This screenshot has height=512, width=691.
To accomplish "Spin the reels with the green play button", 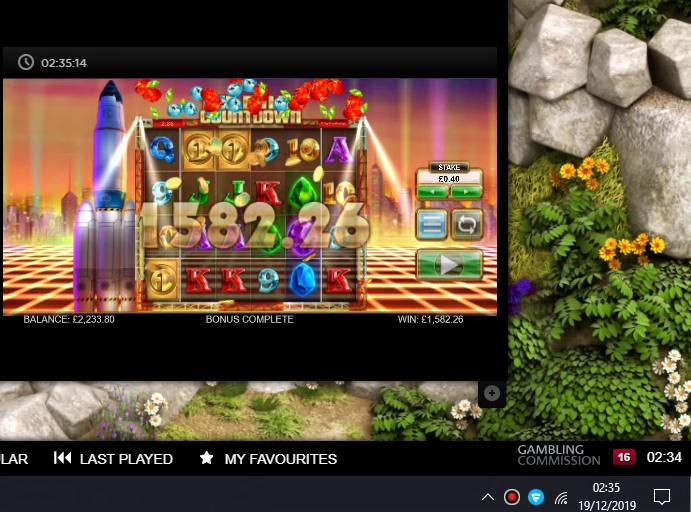I will (x=449, y=264).
